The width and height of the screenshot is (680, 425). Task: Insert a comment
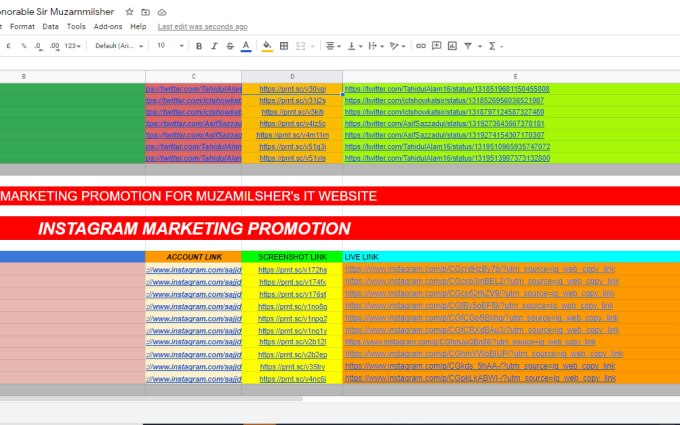coord(437,46)
